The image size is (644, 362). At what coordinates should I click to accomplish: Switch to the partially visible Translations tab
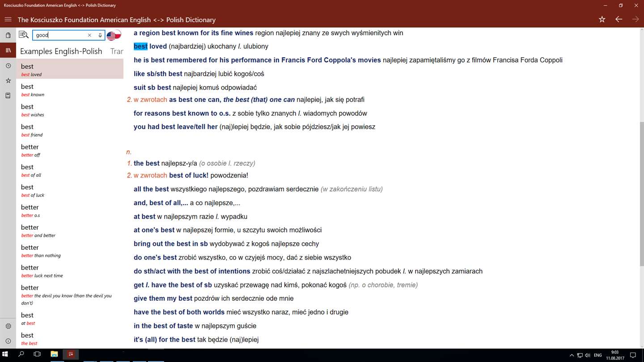117,51
